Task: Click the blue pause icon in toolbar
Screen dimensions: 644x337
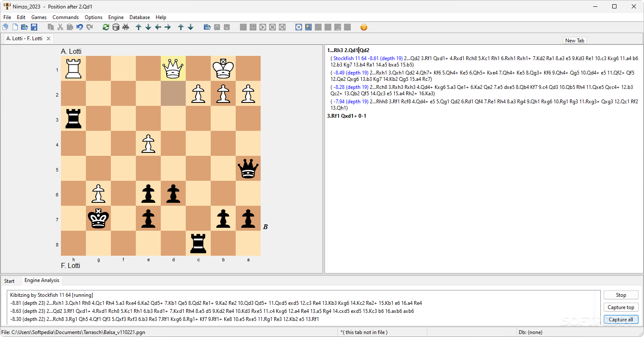Action: point(299,27)
